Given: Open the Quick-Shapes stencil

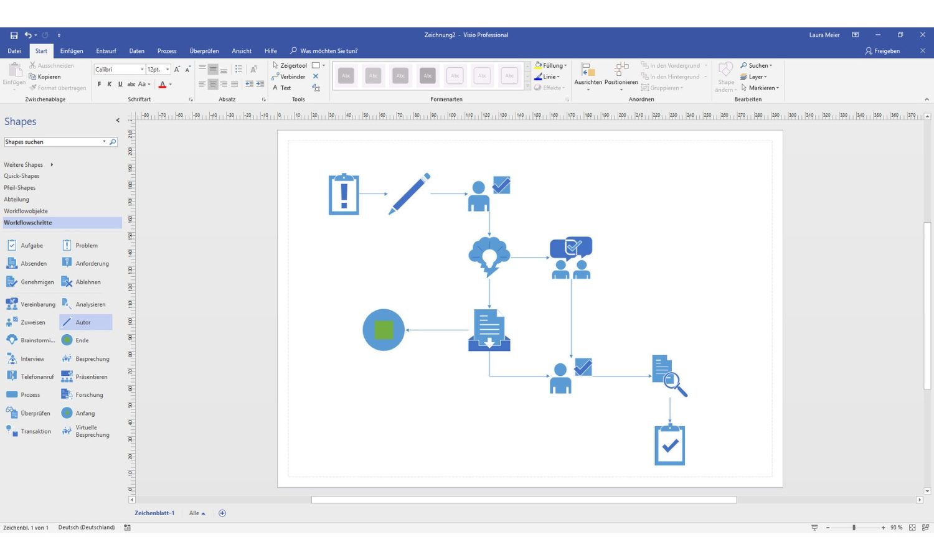Looking at the screenshot, I should (x=22, y=176).
